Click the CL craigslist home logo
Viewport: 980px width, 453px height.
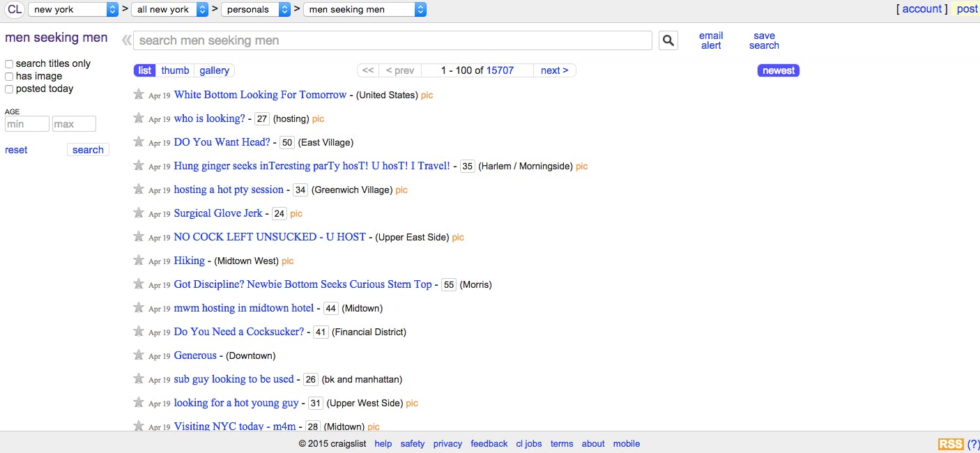pos(15,9)
